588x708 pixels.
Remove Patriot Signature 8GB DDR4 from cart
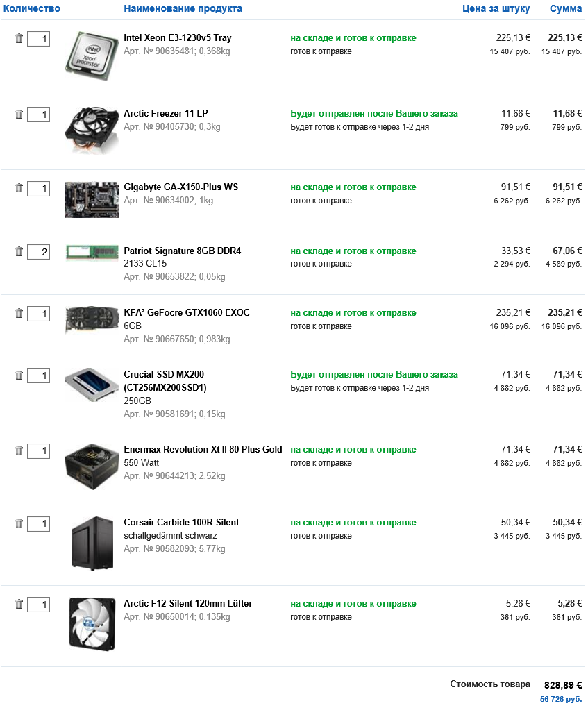pyautogui.click(x=19, y=252)
